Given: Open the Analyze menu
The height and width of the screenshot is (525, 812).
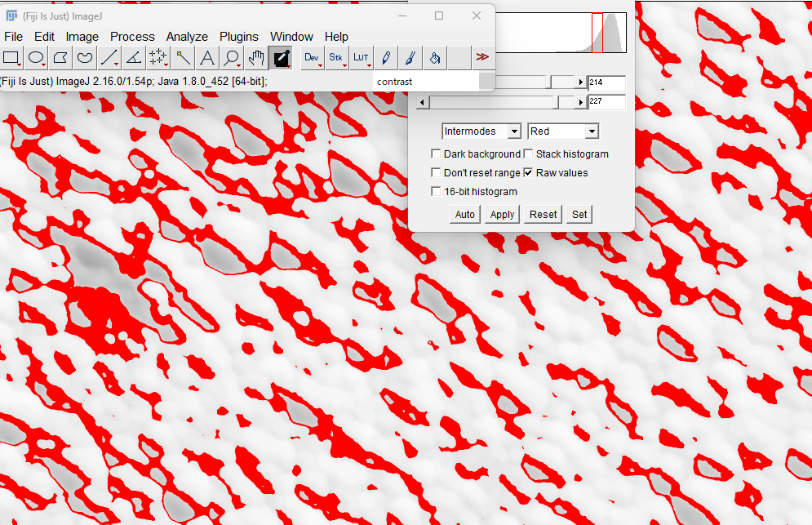Looking at the screenshot, I should (x=187, y=37).
